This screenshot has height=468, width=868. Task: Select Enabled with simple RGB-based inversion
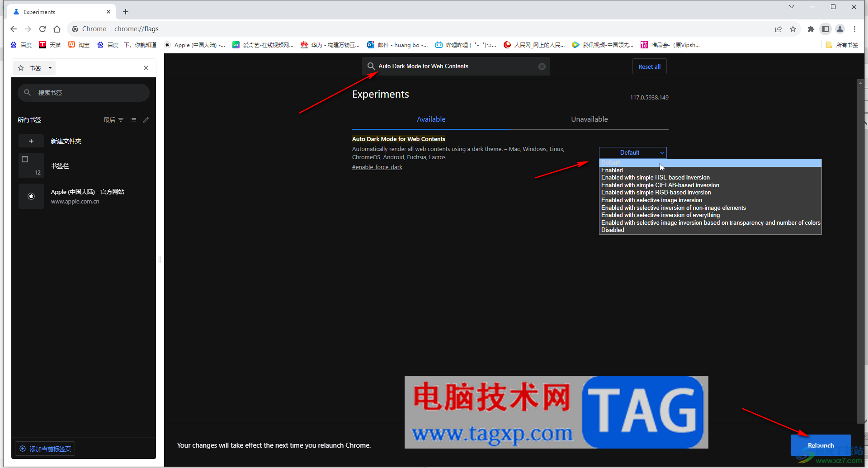710,193
